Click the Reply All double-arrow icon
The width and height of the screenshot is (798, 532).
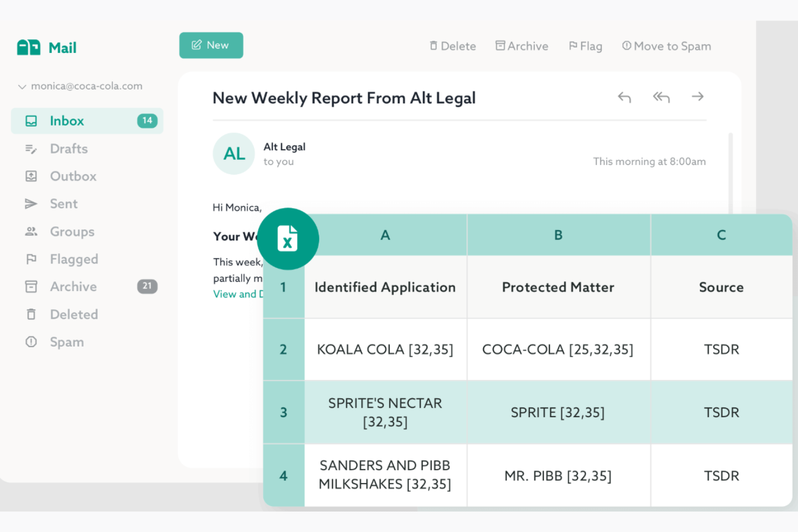point(661,97)
